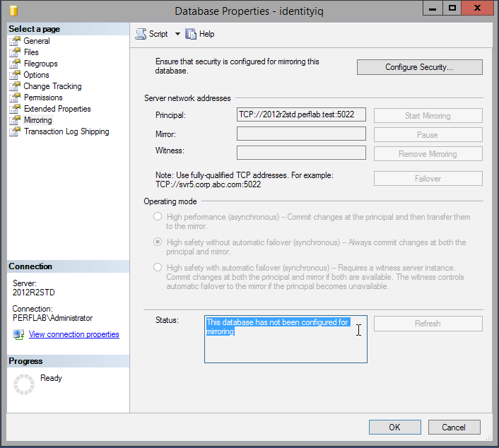The image size is (499, 448).
Task: Click the database cylinder icon in title bar
Action: click(x=13, y=11)
